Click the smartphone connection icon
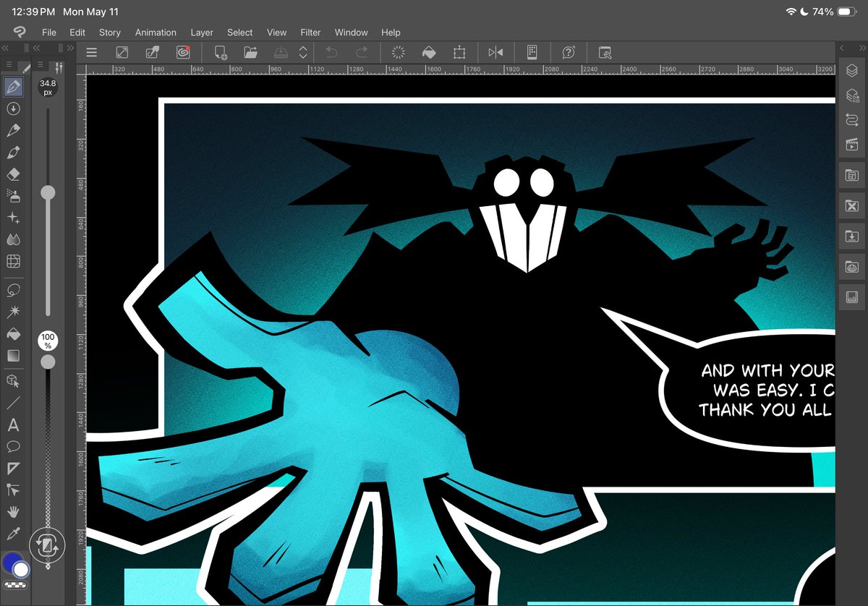Viewport: 868px width, 606px height. 532,52
